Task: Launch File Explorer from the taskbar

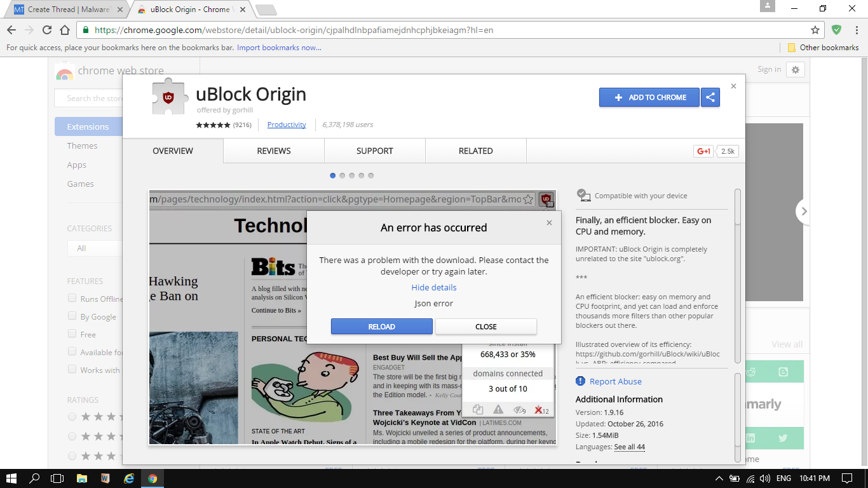Action: (82, 478)
